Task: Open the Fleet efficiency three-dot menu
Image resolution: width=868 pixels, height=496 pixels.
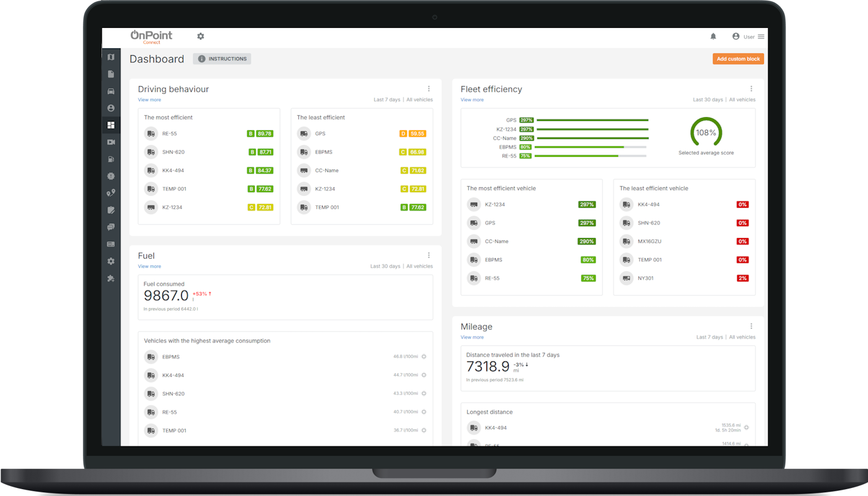Action: (751, 89)
